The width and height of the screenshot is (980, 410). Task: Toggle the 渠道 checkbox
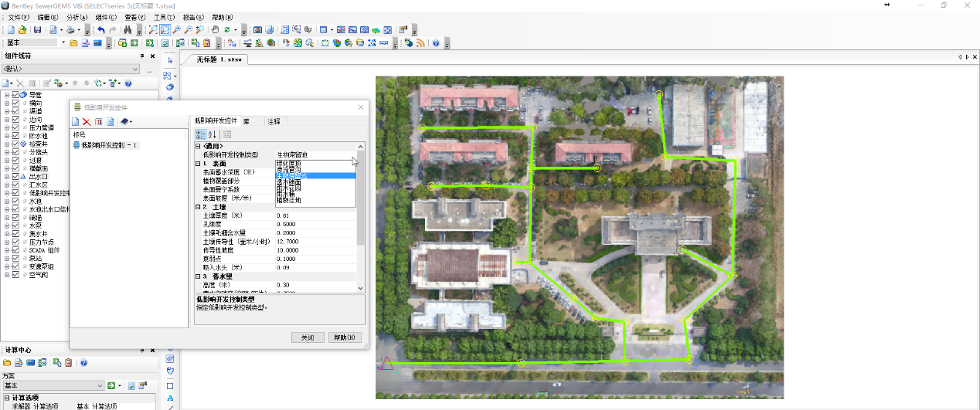tap(15, 111)
